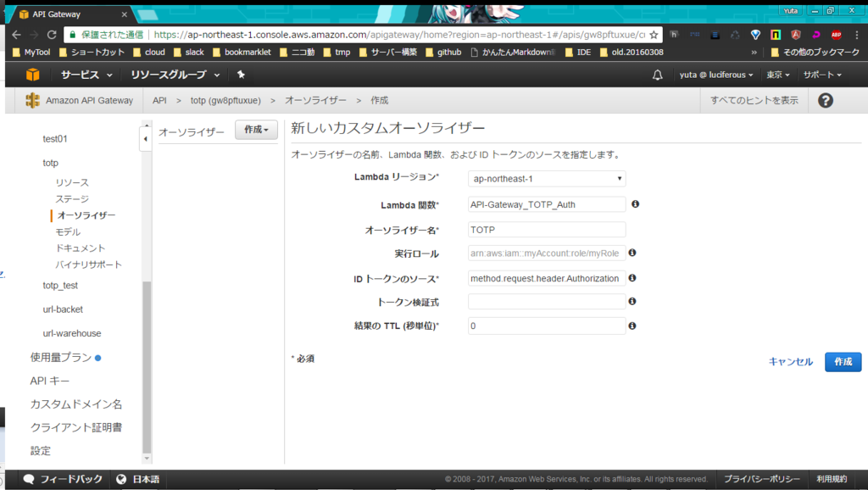
Task: Open the リソースグループ dropdown menu
Action: point(175,75)
